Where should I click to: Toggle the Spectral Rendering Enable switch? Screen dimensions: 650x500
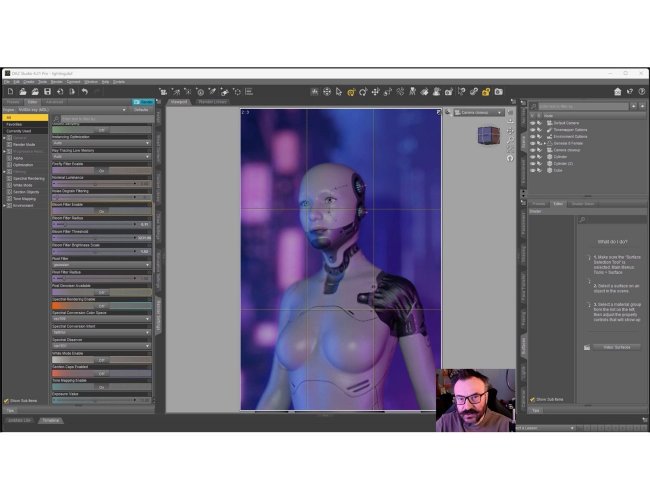(102, 306)
